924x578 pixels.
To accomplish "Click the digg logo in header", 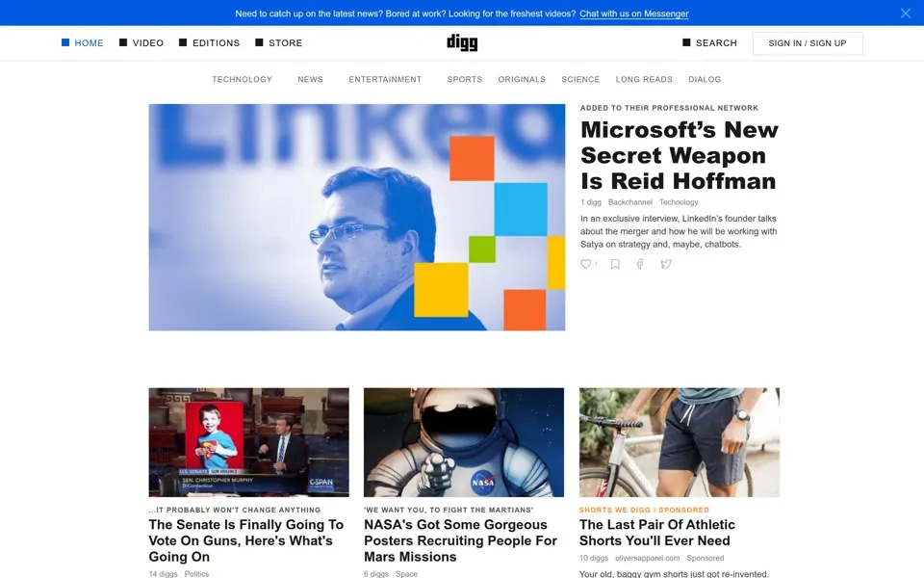I will pyautogui.click(x=462, y=42).
